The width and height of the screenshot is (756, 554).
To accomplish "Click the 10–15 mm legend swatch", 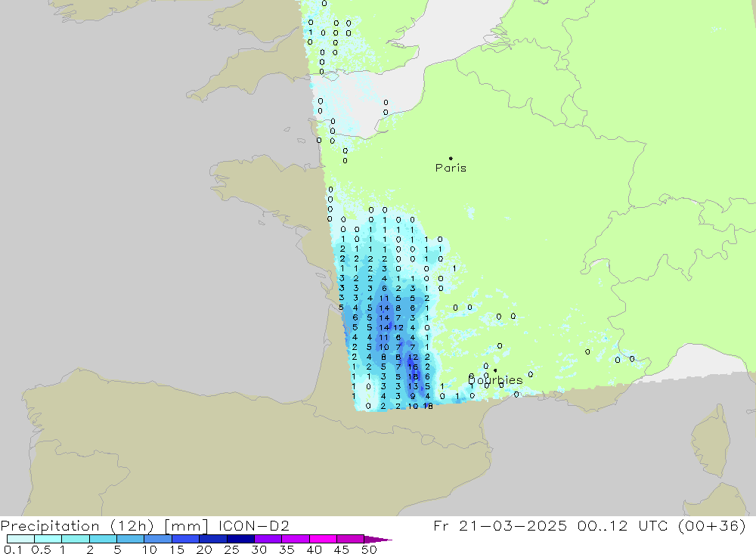I will pos(158,539).
